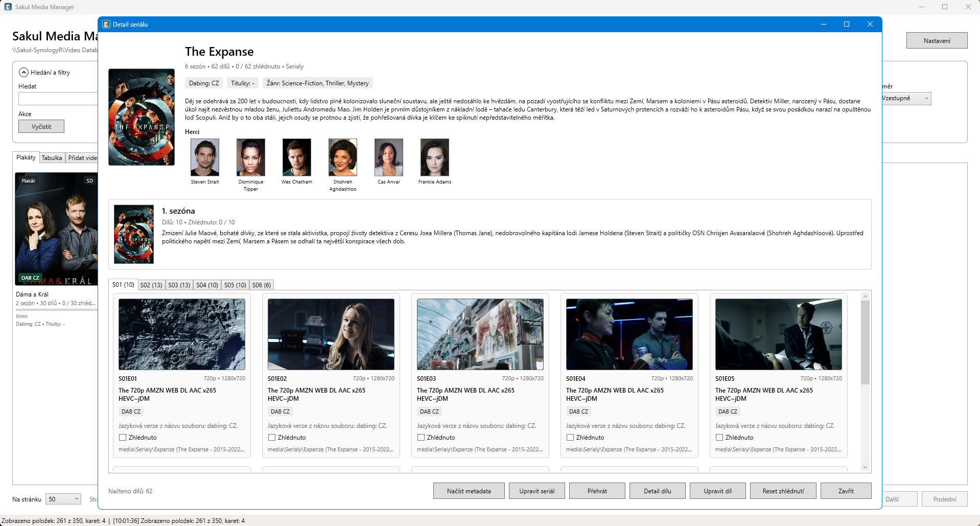
Task: Click the Načteno dílů: 62 status text
Action: [x=130, y=491]
